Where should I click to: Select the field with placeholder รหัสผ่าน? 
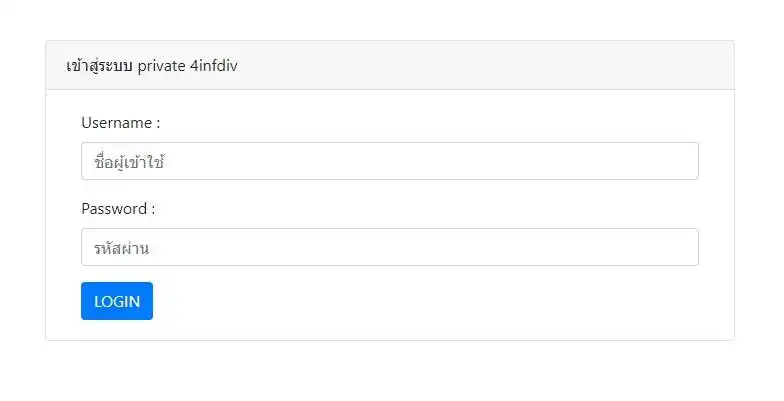tap(389, 247)
